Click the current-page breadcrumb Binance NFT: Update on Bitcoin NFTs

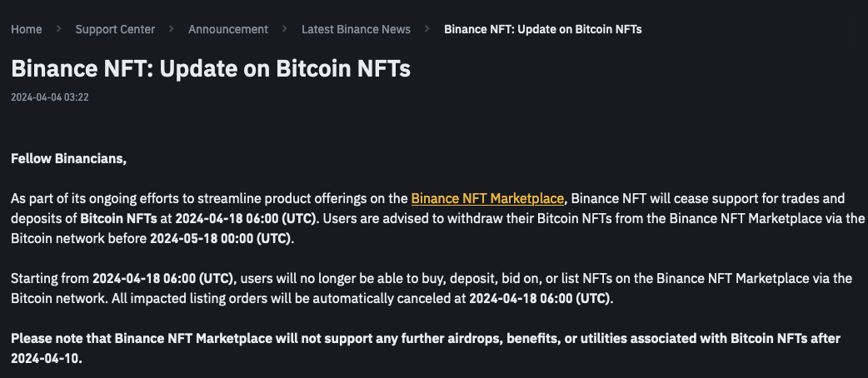click(543, 29)
